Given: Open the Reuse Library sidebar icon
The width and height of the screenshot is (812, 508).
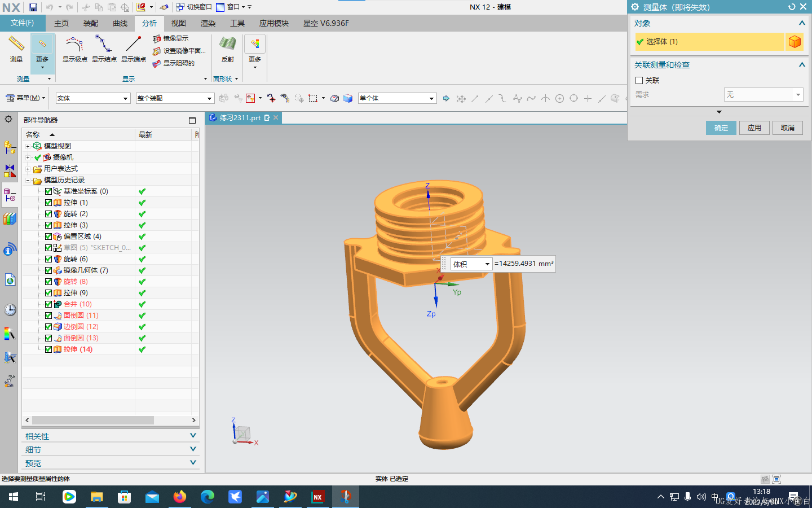Looking at the screenshot, I should click(x=10, y=218).
